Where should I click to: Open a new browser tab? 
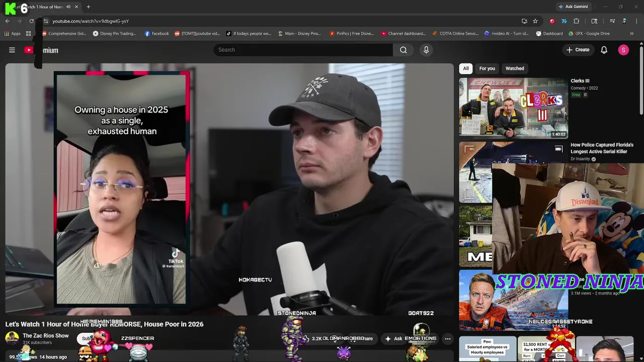tap(89, 7)
